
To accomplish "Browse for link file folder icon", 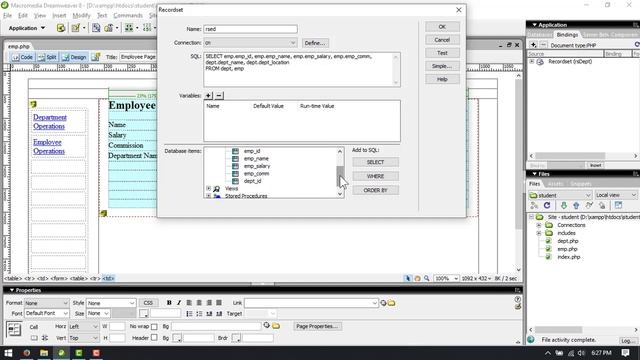I will point(391,303).
